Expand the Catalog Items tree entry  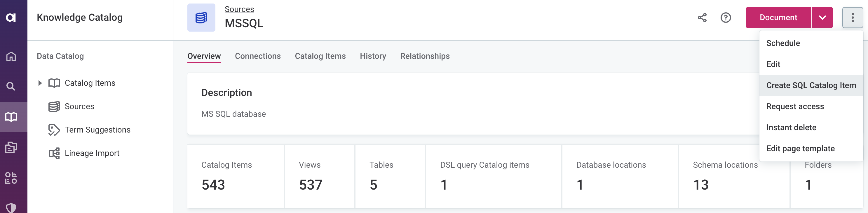point(39,83)
